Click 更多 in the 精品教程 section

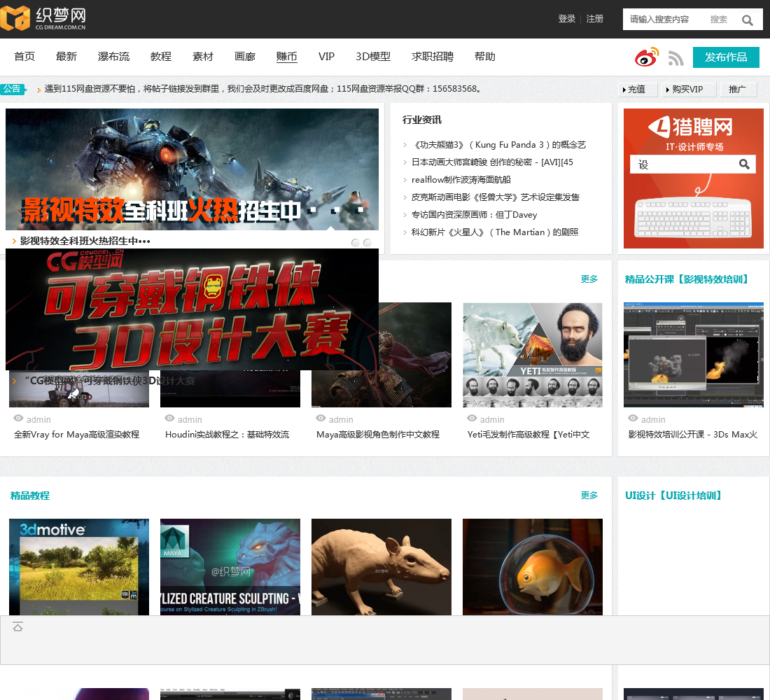[589, 495]
